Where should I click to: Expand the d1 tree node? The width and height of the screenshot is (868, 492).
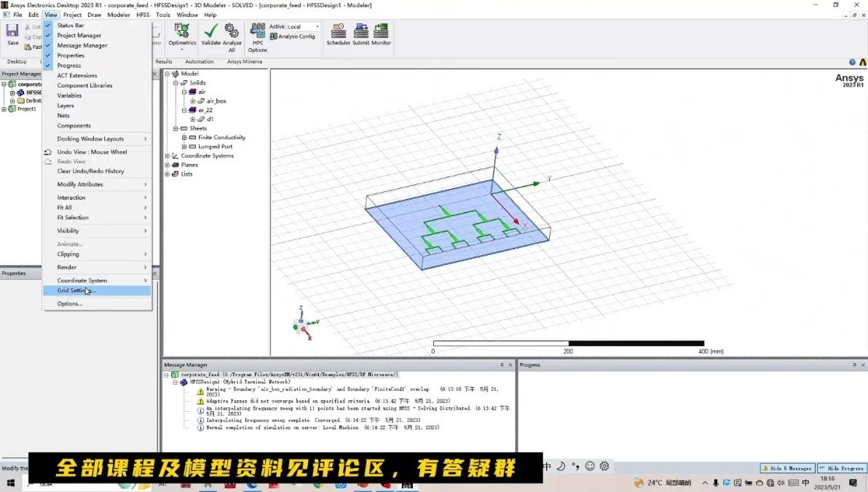click(193, 120)
